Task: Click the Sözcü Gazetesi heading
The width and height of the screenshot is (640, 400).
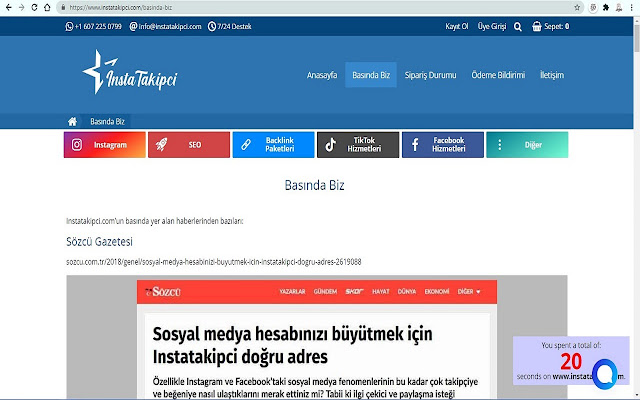Action: pos(100,242)
